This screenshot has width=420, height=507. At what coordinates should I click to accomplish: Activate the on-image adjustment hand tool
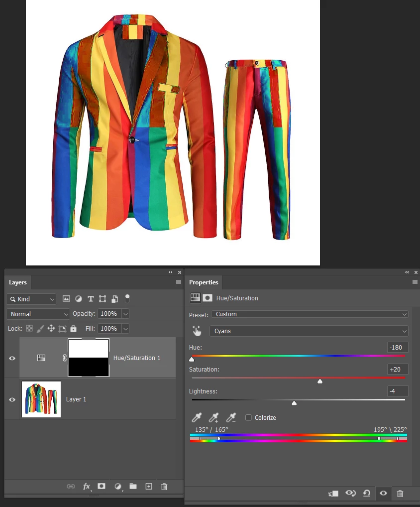coord(197,331)
